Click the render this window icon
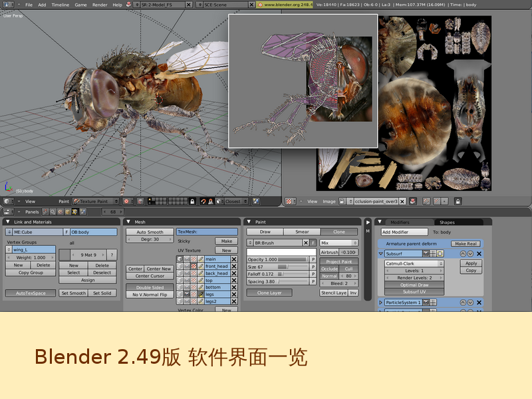This screenshot has height=399, width=532. coord(256,201)
